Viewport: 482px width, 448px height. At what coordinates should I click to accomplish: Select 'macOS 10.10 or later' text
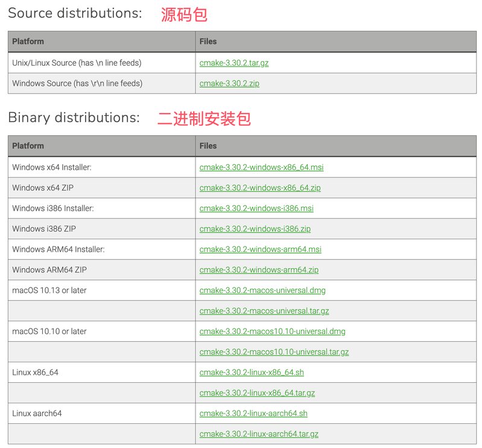tap(49, 331)
